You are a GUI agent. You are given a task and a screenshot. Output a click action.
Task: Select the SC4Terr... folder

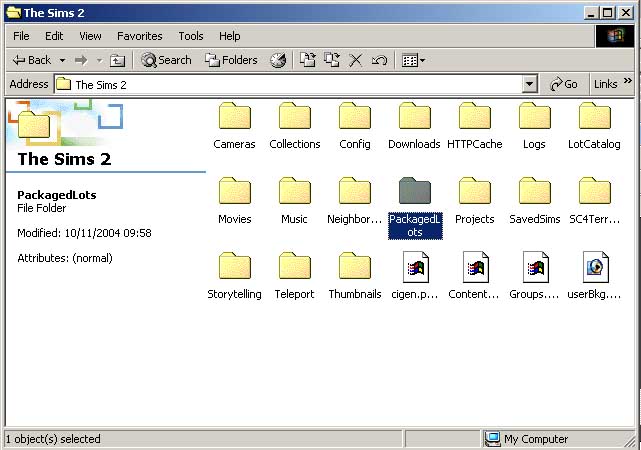click(594, 201)
